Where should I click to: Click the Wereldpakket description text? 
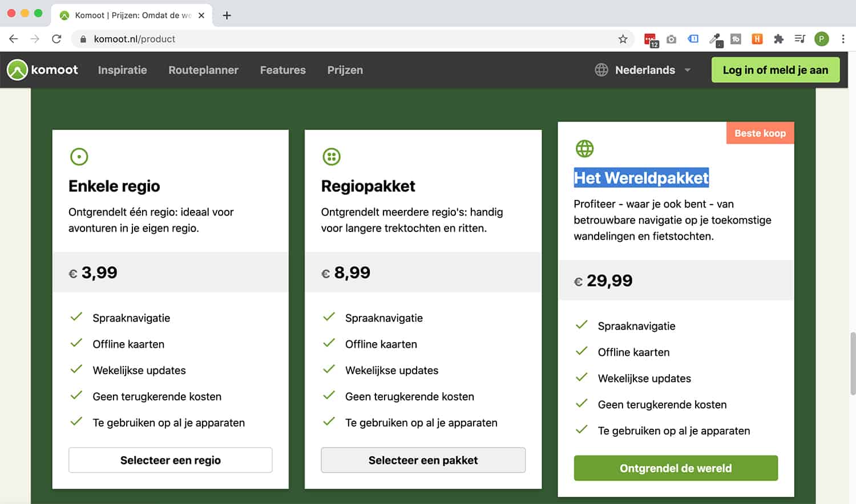pyautogui.click(x=672, y=220)
